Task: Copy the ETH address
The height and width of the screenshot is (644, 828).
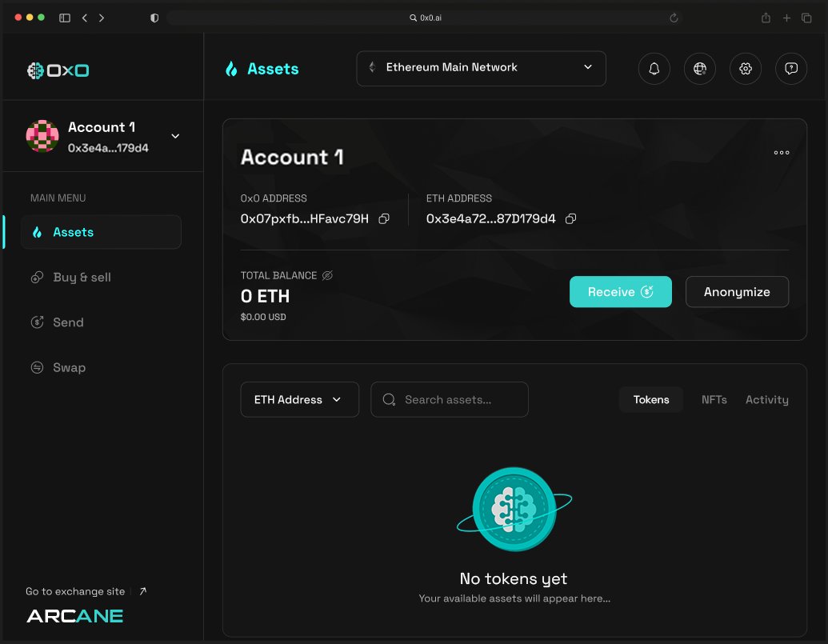Action: [570, 218]
